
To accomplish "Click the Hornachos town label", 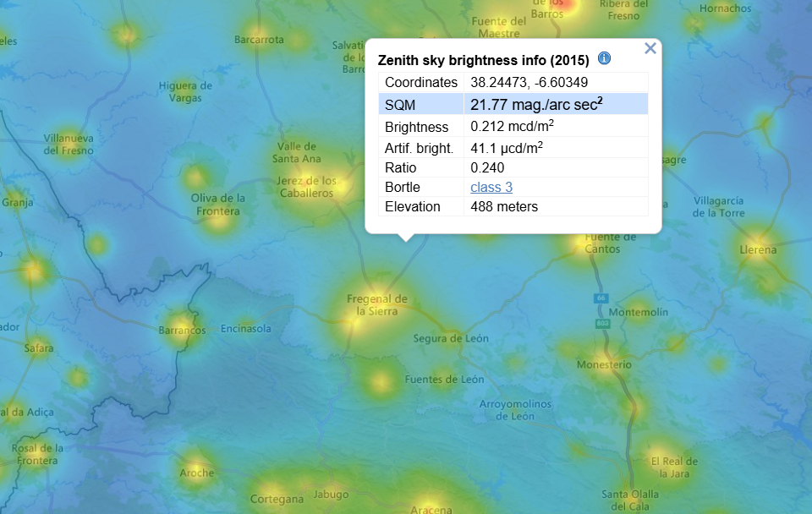I will point(726,8).
